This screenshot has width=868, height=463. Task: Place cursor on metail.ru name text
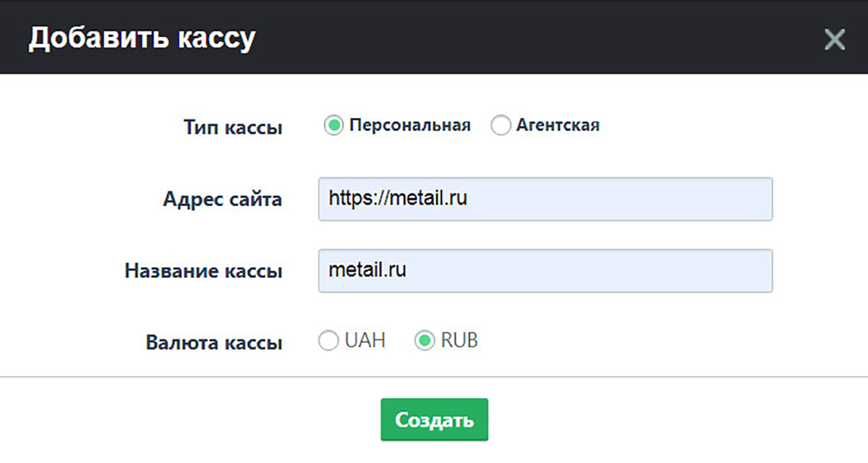[x=367, y=271]
